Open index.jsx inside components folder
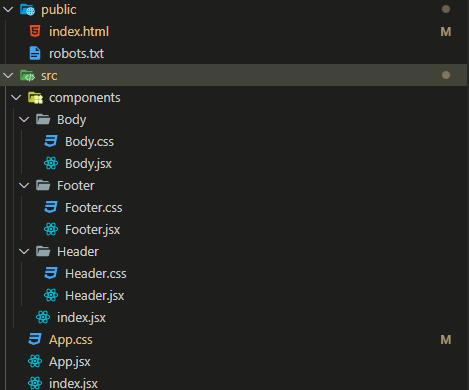469x390 pixels. (81, 318)
